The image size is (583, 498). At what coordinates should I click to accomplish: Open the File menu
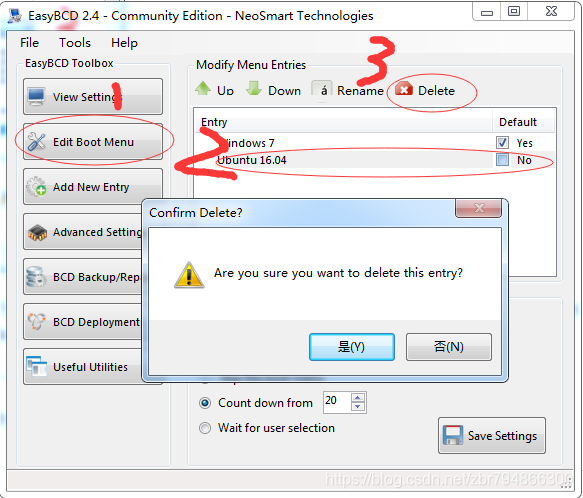tap(29, 42)
